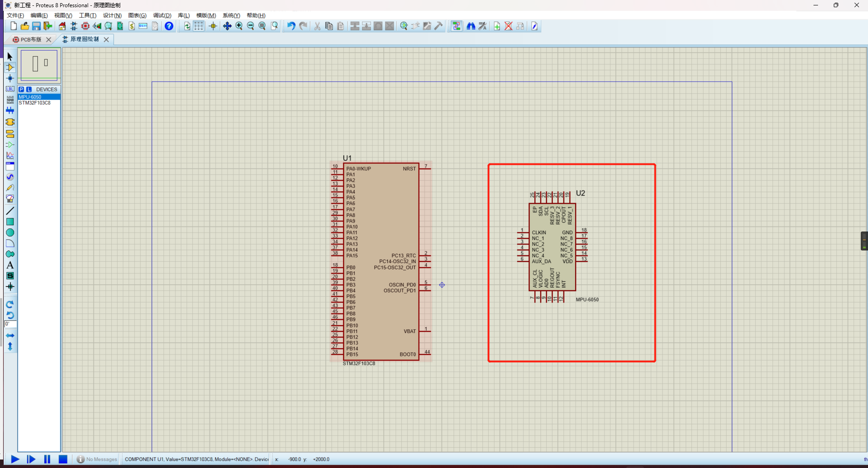Open 库(L) menu

tap(184, 15)
